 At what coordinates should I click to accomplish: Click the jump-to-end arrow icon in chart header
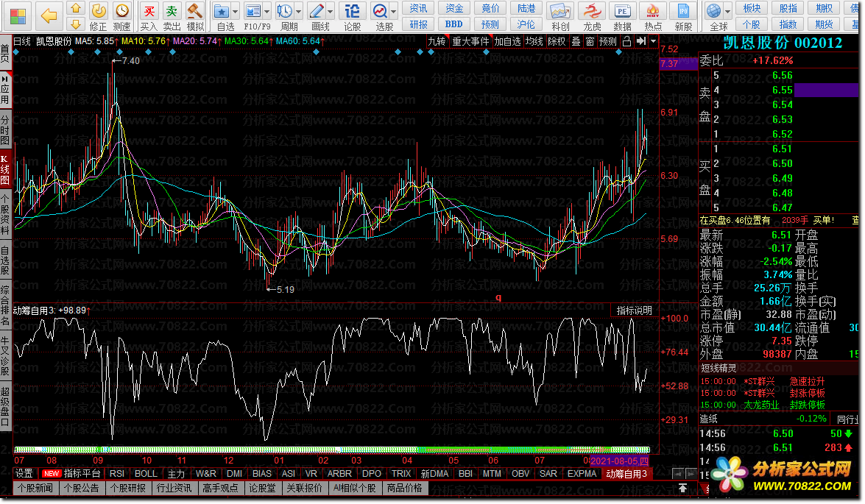coord(641,41)
